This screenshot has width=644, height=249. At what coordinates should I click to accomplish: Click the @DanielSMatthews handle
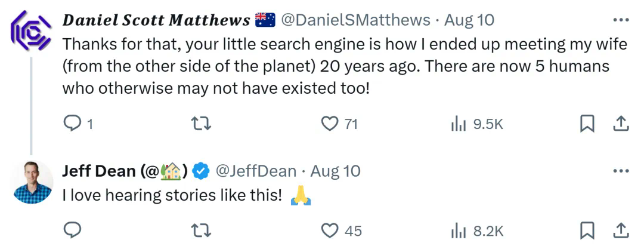355,20
